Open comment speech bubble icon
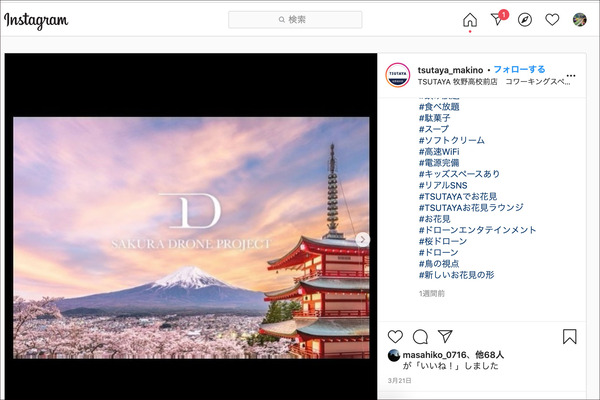The height and width of the screenshot is (400, 600). [420, 337]
